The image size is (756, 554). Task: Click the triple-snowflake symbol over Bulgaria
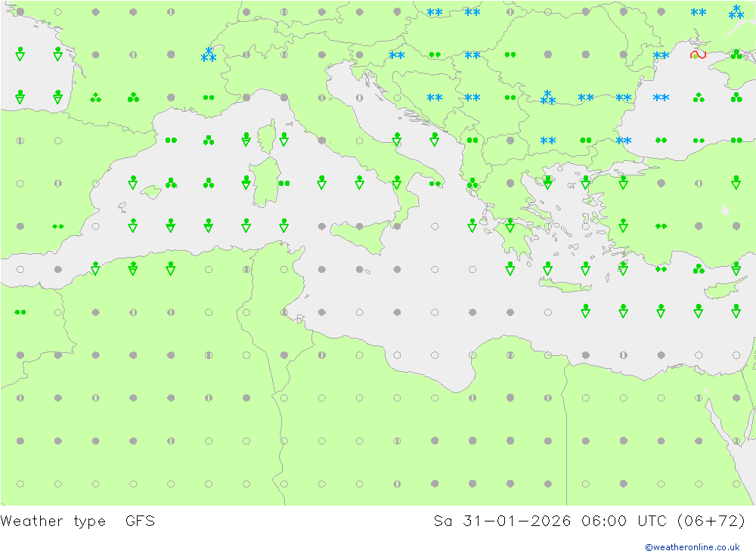[547, 97]
